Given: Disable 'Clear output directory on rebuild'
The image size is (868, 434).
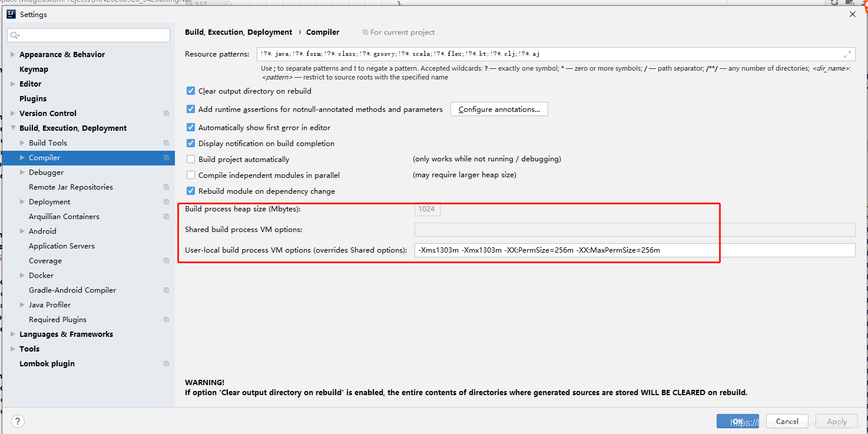Looking at the screenshot, I should [191, 91].
